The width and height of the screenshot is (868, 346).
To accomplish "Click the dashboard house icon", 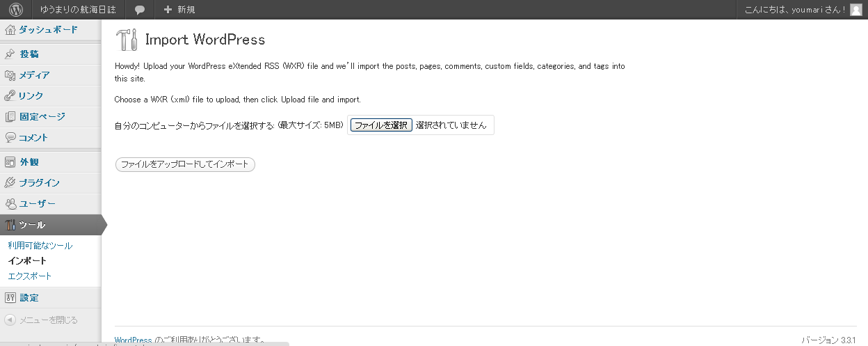I will coord(10,29).
